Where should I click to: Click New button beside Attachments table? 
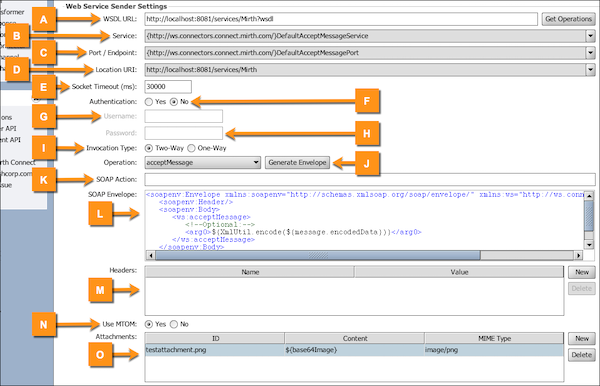pyautogui.click(x=582, y=339)
